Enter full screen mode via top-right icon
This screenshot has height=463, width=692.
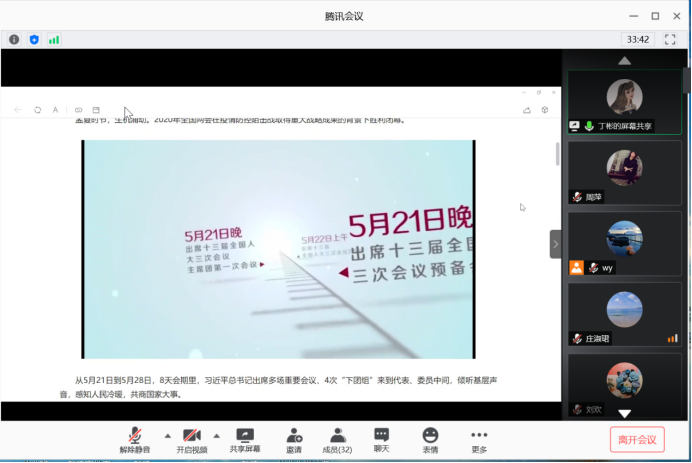coord(670,40)
